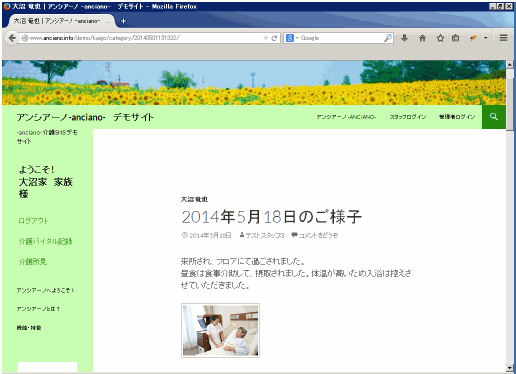The height and width of the screenshot is (374, 516).
Task: Open アンシアーノ-ANCIANO- nav menu item
Action: [x=346, y=117]
